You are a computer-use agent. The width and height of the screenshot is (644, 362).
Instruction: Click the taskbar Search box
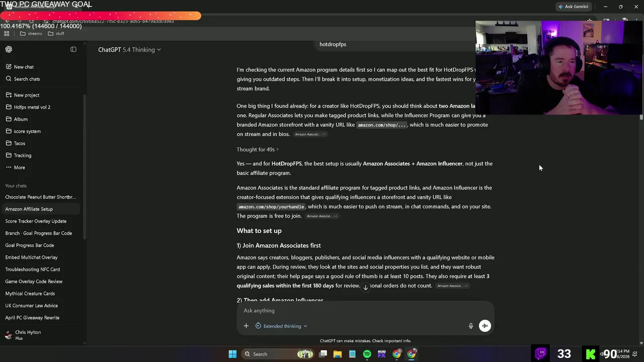[x=278, y=354]
